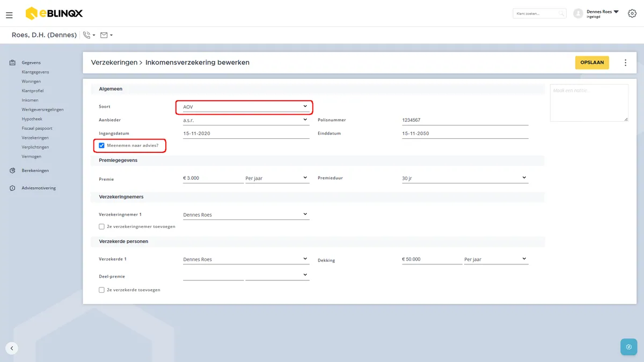Click the eBlinqx logo

(54, 13)
